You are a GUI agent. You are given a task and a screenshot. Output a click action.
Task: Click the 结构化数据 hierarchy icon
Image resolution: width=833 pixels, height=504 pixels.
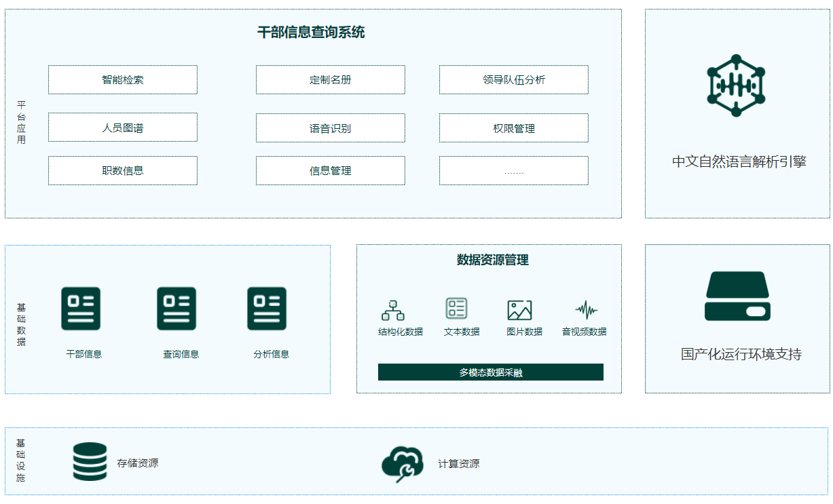coord(392,310)
